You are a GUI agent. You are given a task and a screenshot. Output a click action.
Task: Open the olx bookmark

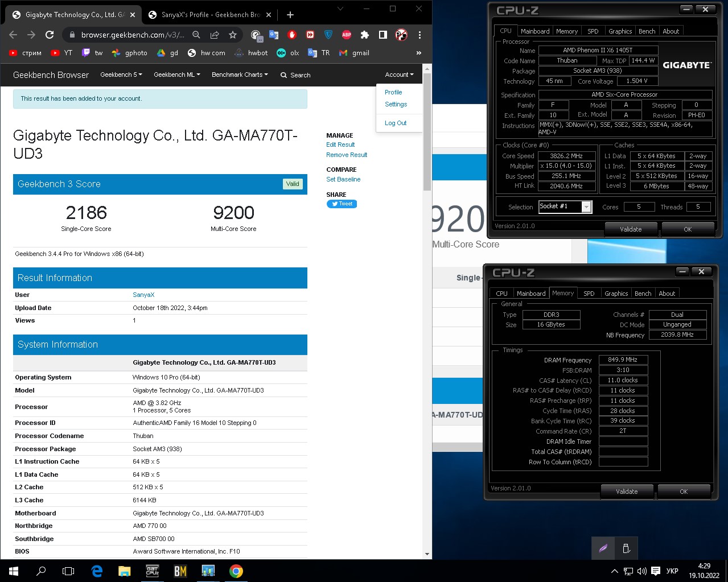click(x=287, y=53)
